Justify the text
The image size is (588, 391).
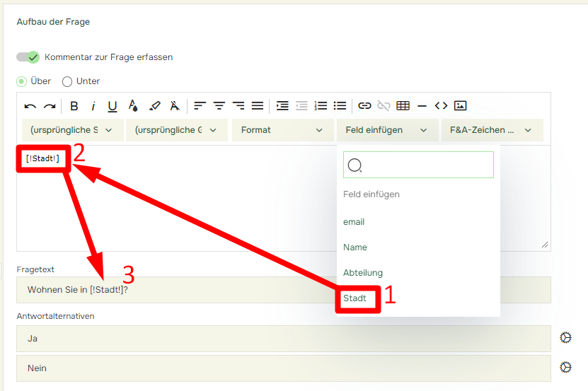point(258,106)
